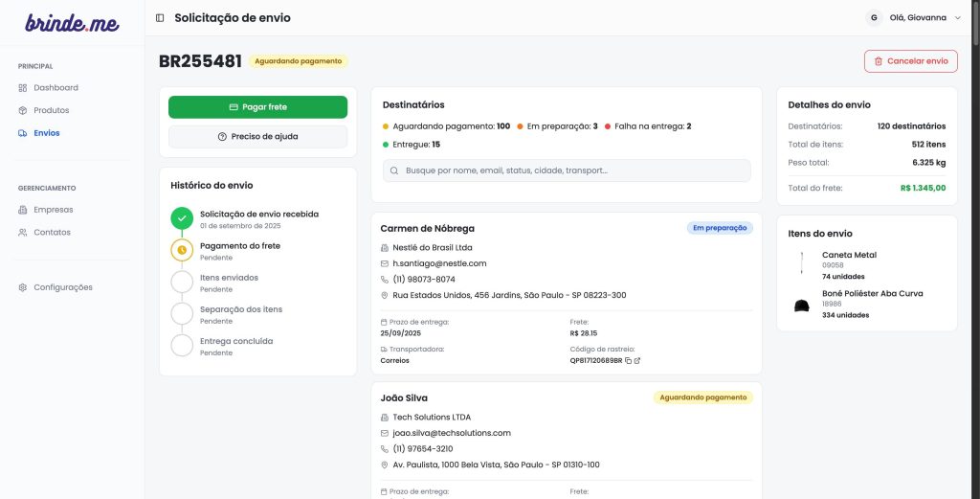Click the pending payment clock icon
The height and width of the screenshot is (499, 980).
pos(182,250)
